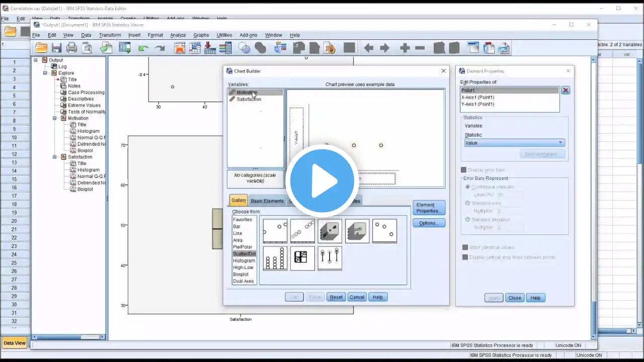The image size is (644, 362).
Task: Select the simple dot plot thumbnail
Action: pyautogui.click(x=275, y=258)
